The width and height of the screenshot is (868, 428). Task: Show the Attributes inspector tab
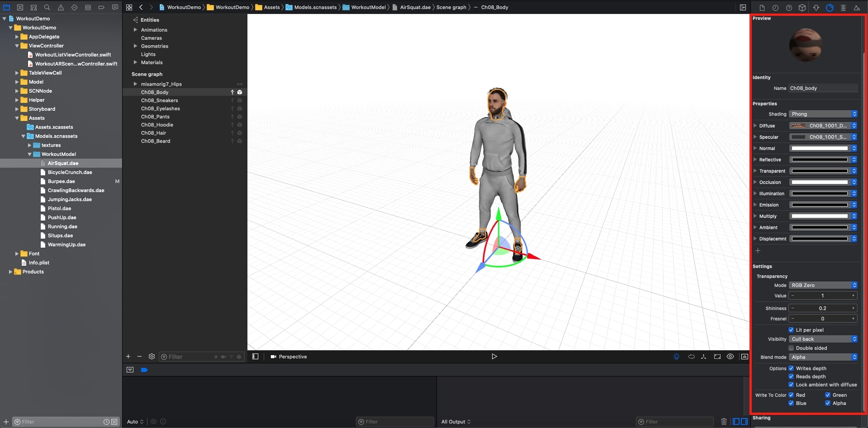click(816, 8)
